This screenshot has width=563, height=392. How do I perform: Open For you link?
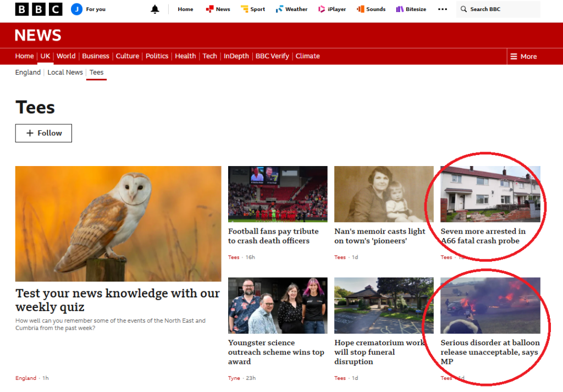coord(96,9)
